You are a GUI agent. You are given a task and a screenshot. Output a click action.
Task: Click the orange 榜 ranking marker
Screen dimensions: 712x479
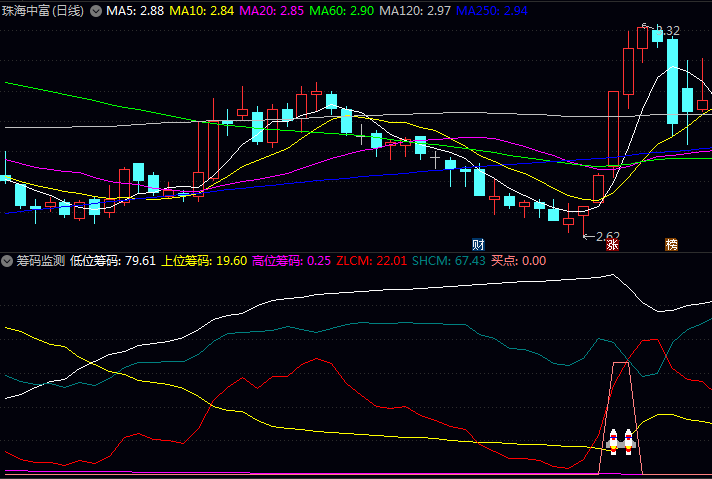(671, 244)
